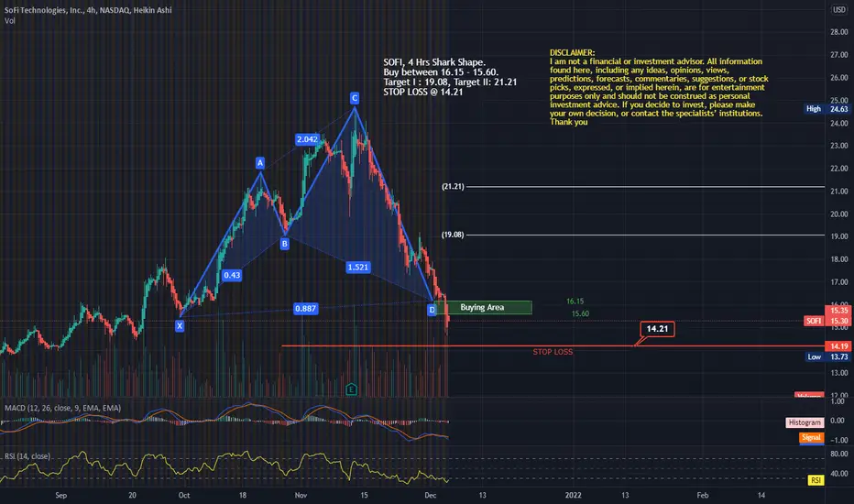The width and height of the screenshot is (854, 504).
Task: Click the 2.042 ratio label
Action: point(307,139)
